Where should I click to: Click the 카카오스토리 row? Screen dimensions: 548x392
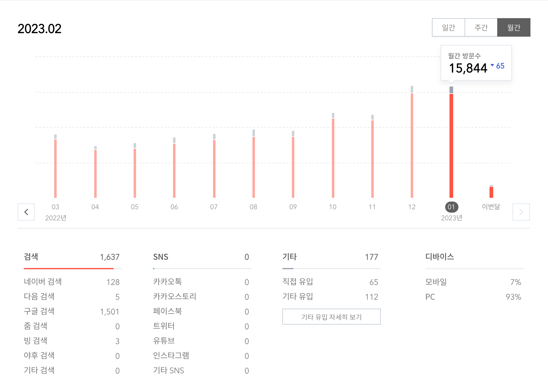coord(201,297)
